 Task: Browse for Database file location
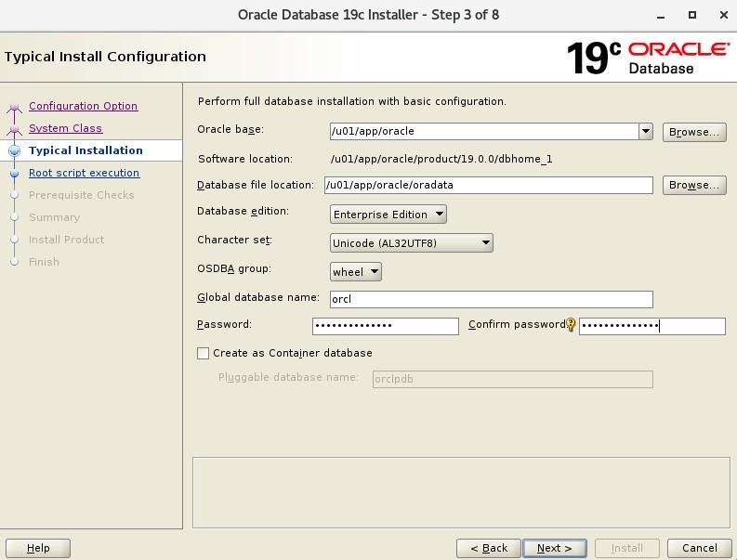[694, 185]
